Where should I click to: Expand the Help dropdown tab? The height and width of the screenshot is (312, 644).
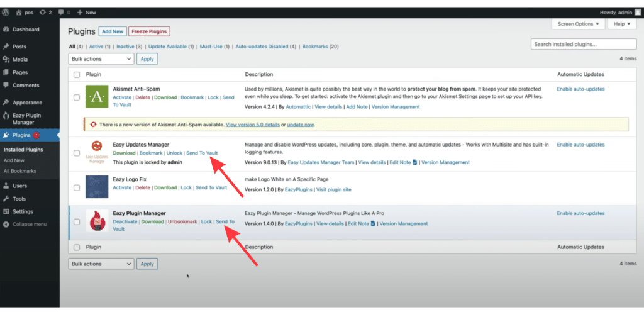[x=622, y=25]
